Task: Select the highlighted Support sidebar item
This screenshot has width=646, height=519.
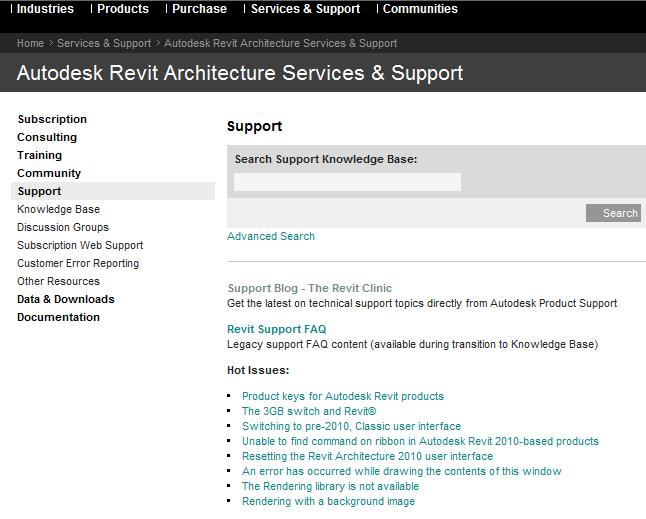Action: pyautogui.click(x=113, y=191)
